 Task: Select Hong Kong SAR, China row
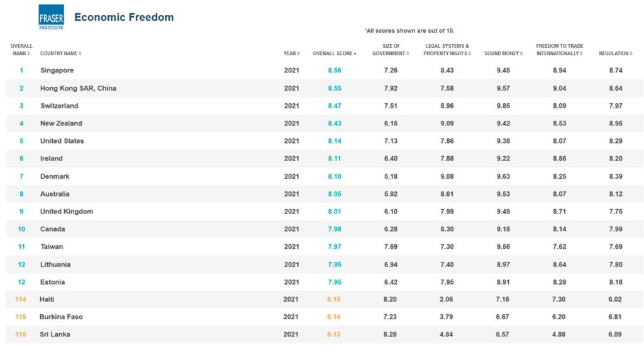[78, 88]
